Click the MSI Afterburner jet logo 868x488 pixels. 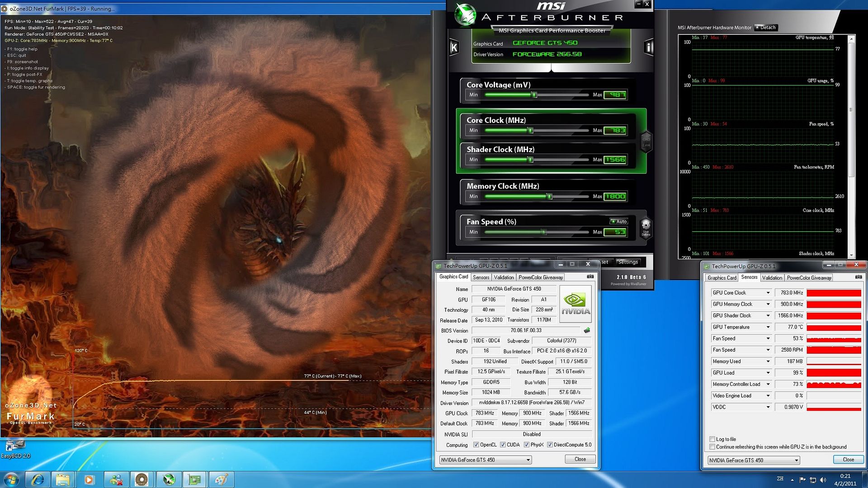pos(465,14)
